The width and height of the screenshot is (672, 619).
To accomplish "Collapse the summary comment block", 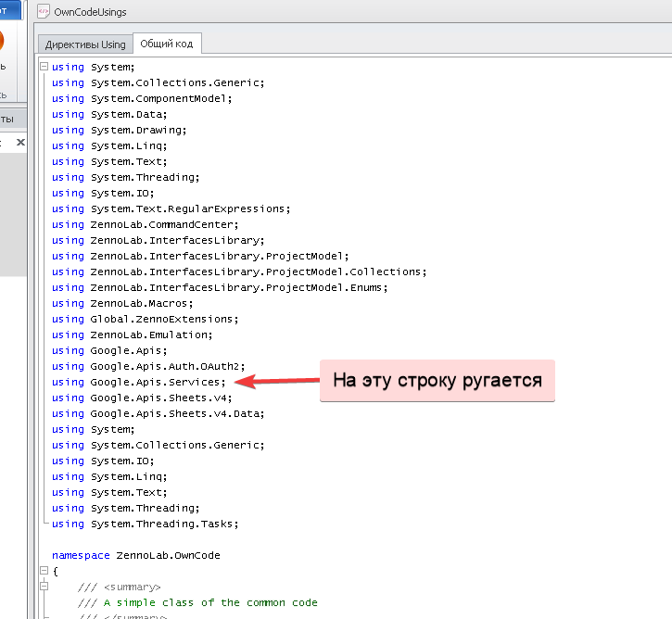I will (44, 586).
